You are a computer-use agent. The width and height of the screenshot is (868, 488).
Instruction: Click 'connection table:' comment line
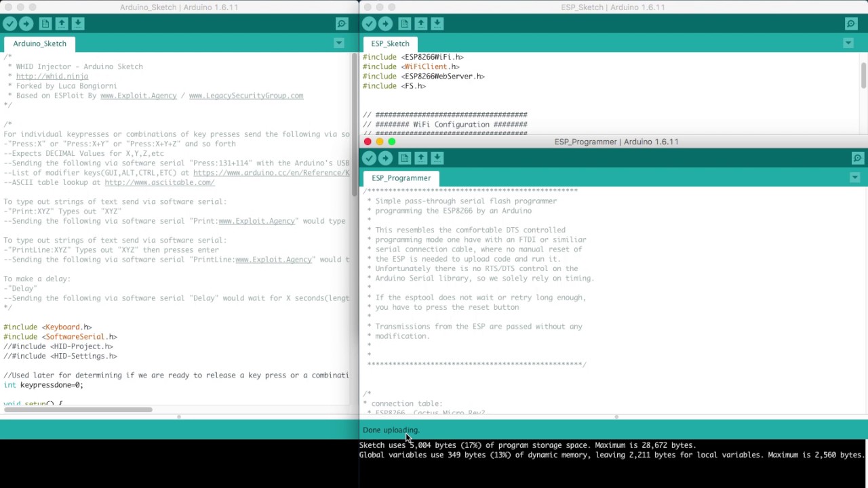click(402, 404)
